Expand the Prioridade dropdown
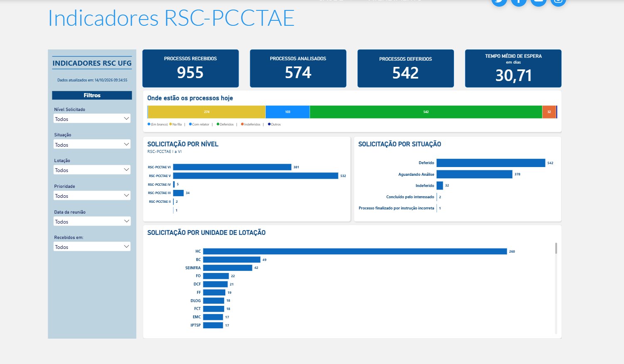This screenshot has height=364, width=624. (x=92, y=196)
